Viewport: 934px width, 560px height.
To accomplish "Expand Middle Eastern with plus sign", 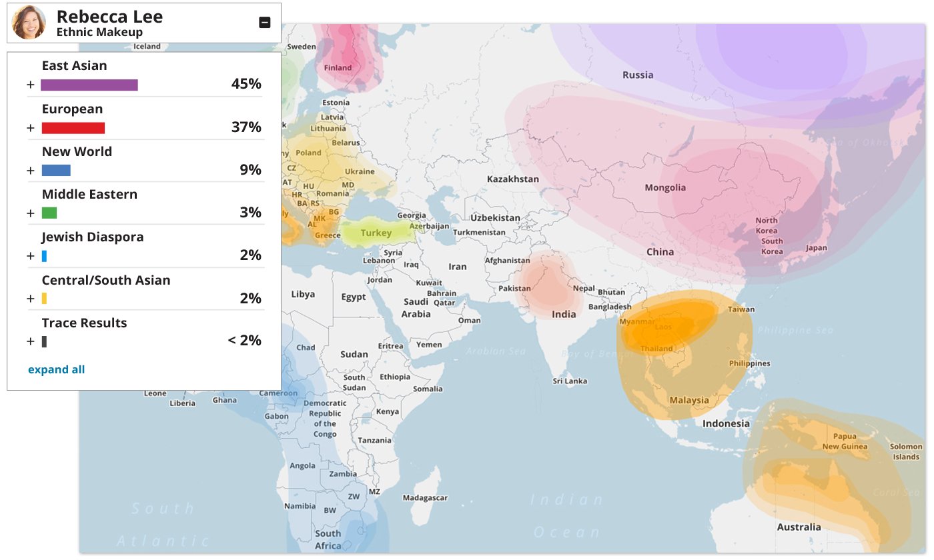I will click(30, 213).
